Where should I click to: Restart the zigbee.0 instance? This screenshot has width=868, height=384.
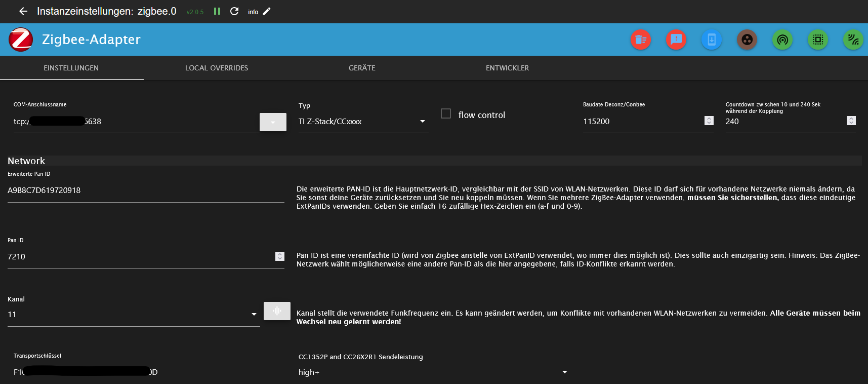coord(234,11)
